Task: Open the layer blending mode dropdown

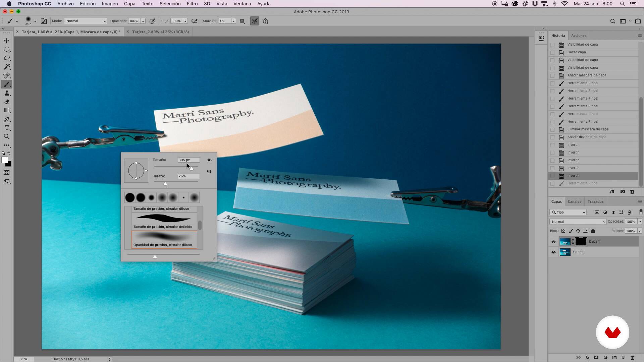Action: click(x=578, y=222)
